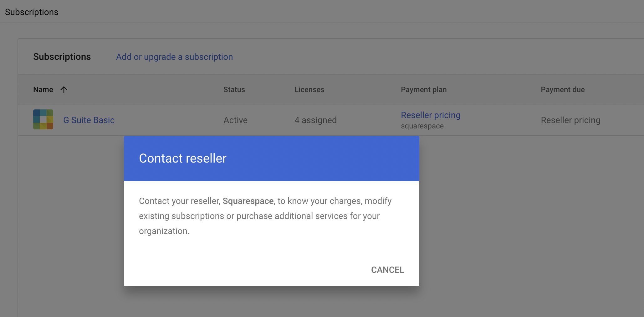Click the Status column header

pos(234,90)
